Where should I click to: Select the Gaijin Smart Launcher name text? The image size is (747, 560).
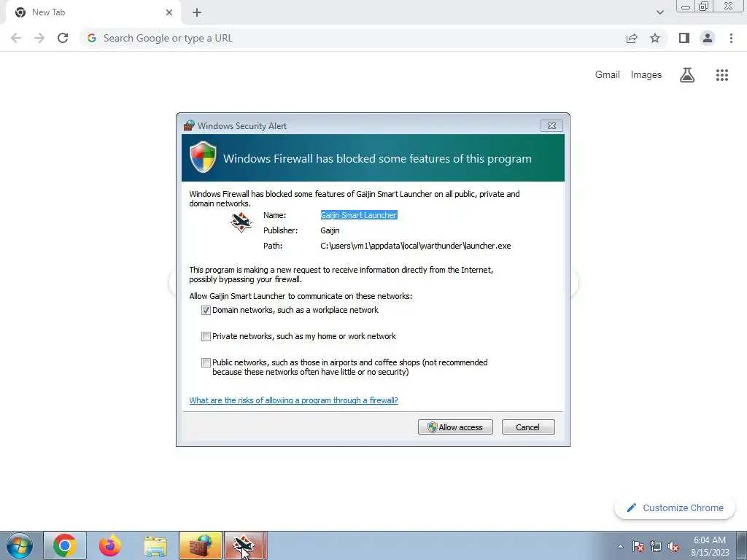pyautogui.click(x=359, y=215)
